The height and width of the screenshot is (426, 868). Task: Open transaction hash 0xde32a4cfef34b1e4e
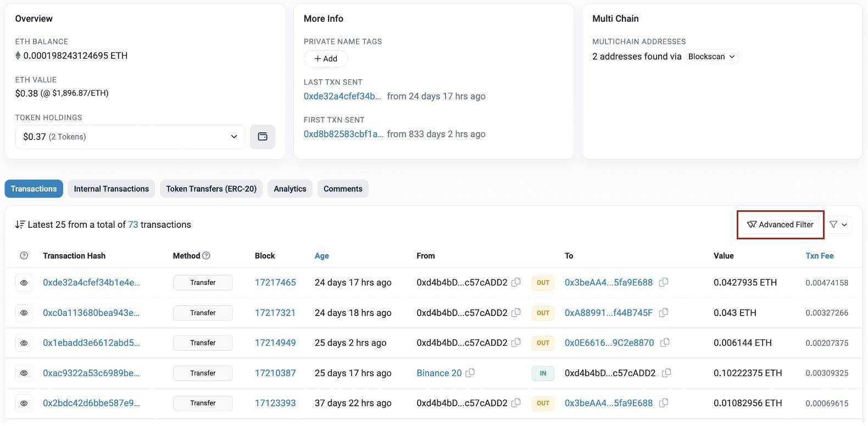point(91,282)
